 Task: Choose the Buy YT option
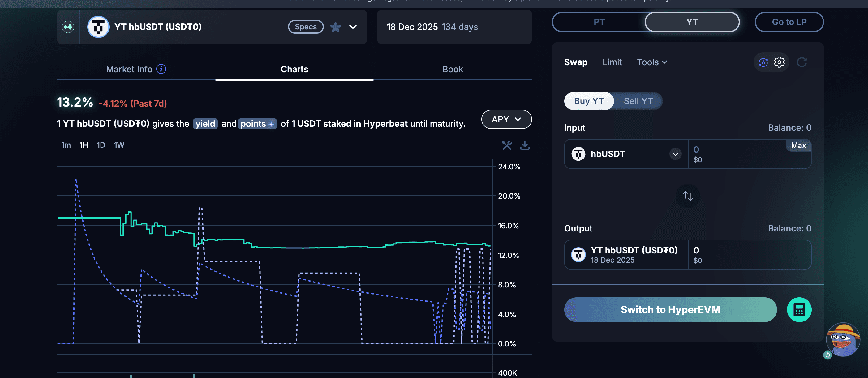point(589,101)
